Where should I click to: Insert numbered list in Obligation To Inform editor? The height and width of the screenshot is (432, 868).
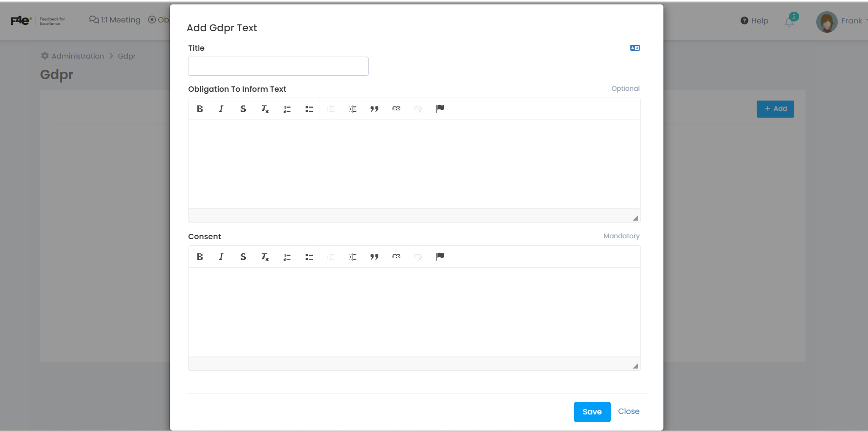(x=287, y=109)
